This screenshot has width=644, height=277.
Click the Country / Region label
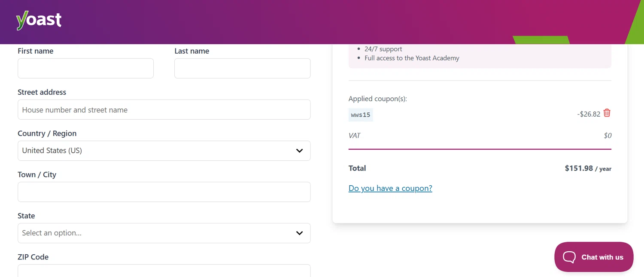[47, 133]
